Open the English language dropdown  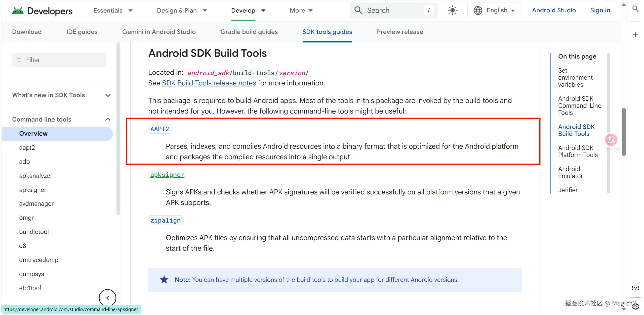click(x=494, y=11)
